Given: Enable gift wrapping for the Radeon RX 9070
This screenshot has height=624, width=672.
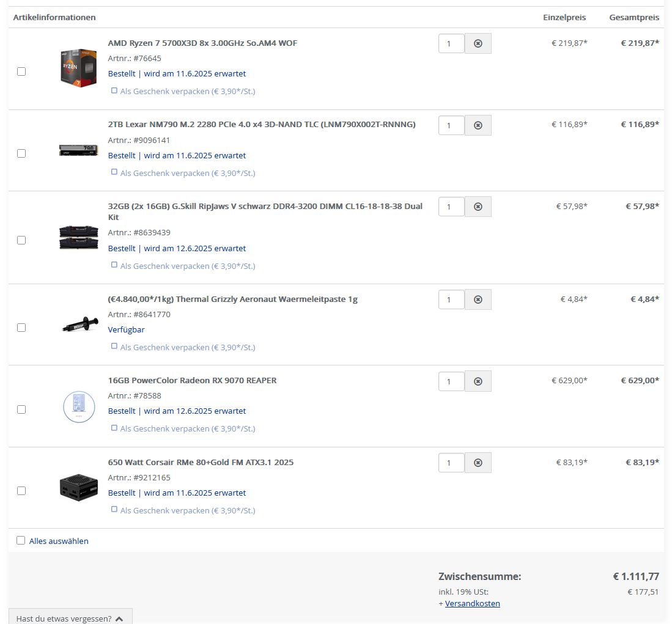Looking at the screenshot, I should pyautogui.click(x=114, y=428).
